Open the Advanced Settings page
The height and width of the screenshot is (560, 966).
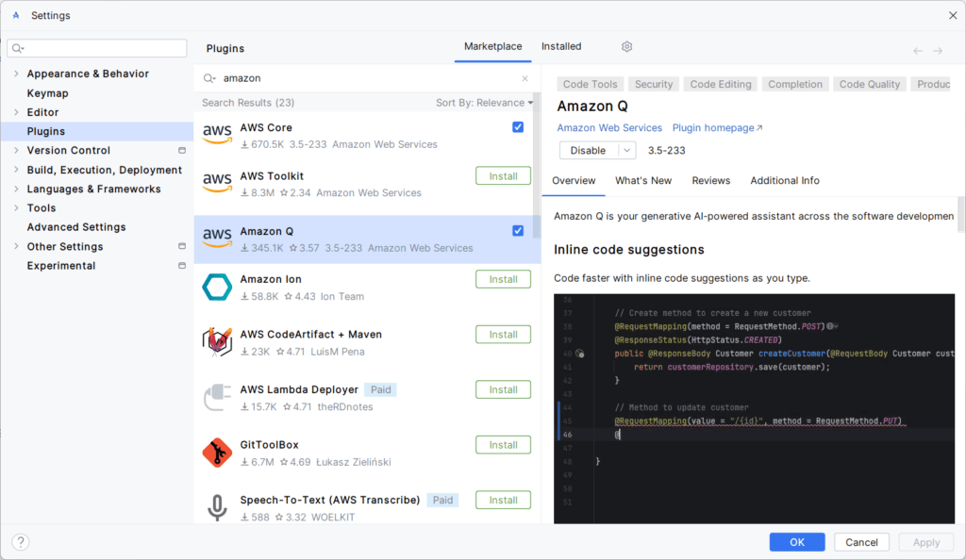pos(76,227)
